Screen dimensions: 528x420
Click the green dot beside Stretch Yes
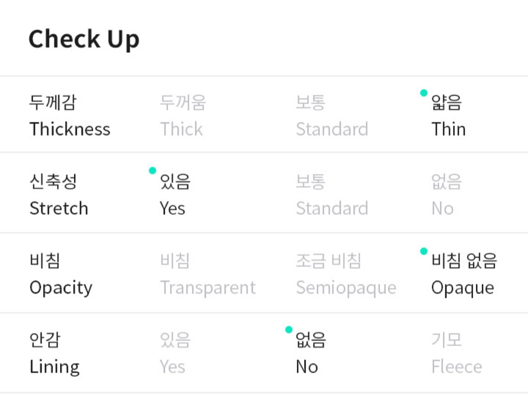153,171
